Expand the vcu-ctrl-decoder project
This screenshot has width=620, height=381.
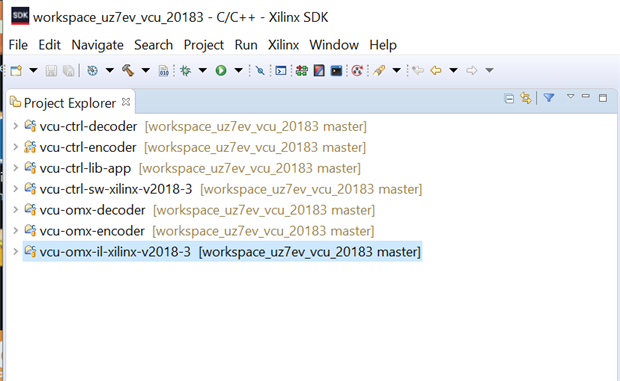[x=15, y=126]
